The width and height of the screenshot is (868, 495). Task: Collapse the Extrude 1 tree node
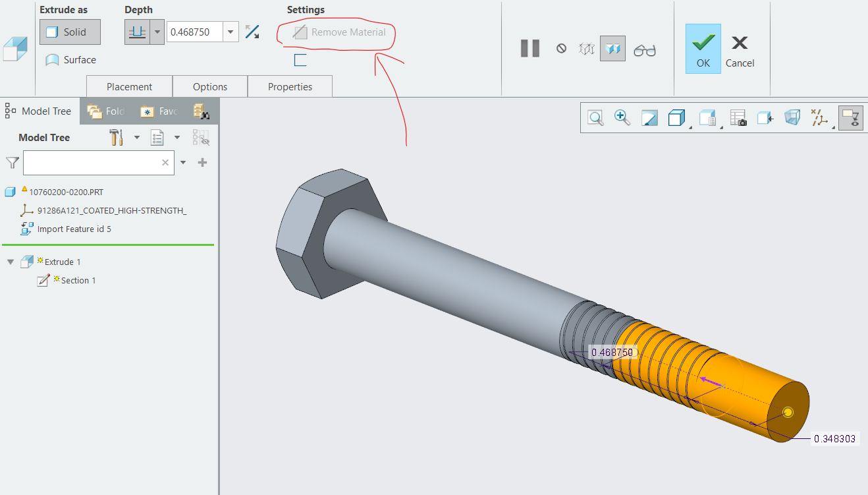(10, 262)
